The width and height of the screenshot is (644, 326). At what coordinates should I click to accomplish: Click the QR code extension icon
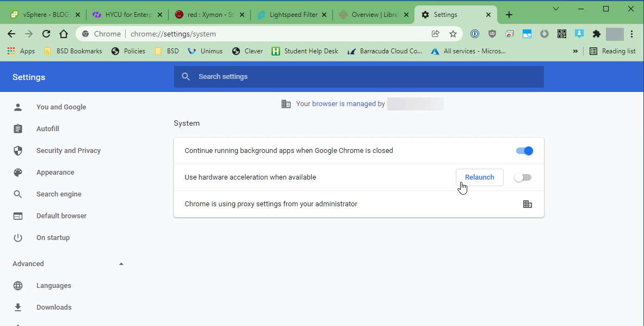[562, 34]
